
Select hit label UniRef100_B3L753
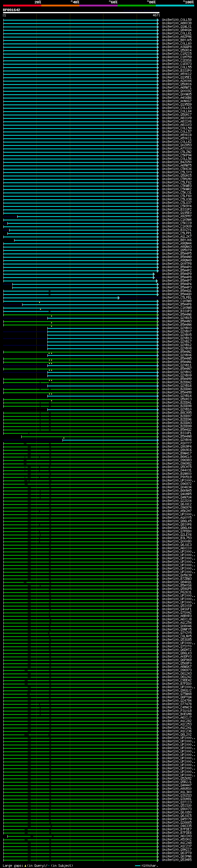click(177, 538)
